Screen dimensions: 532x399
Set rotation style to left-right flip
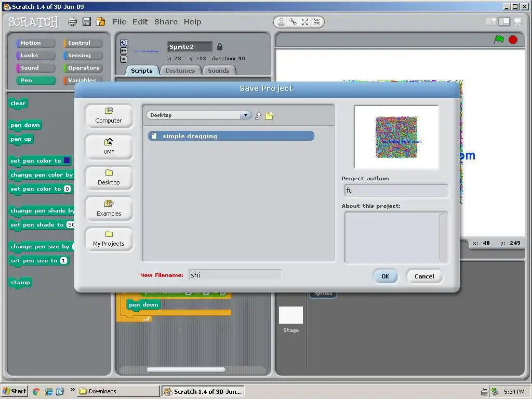(124, 50)
